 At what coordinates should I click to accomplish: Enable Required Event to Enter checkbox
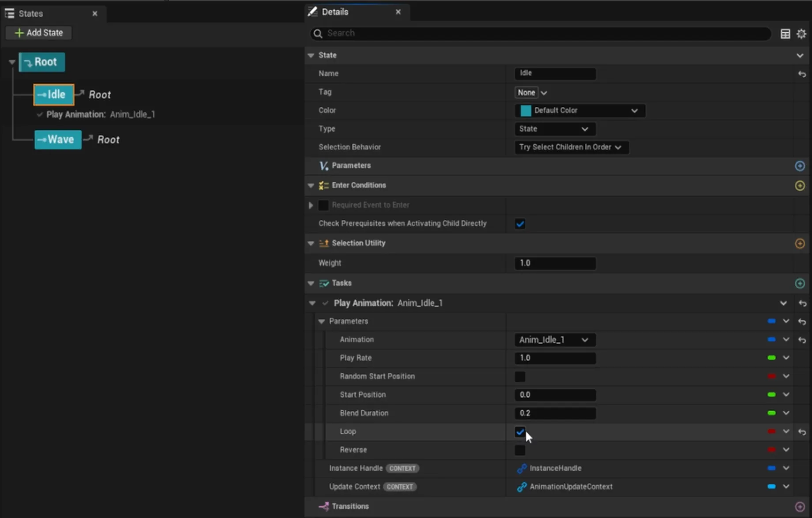(323, 205)
